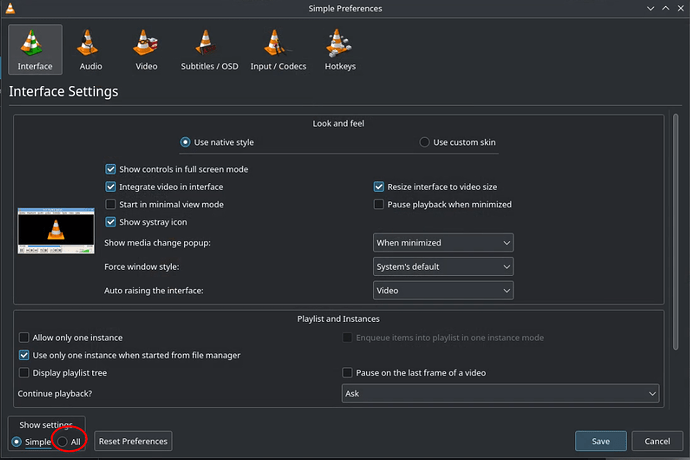The image size is (690, 460).
Task: Open the Input / Codecs preferences icon
Action: [x=278, y=50]
